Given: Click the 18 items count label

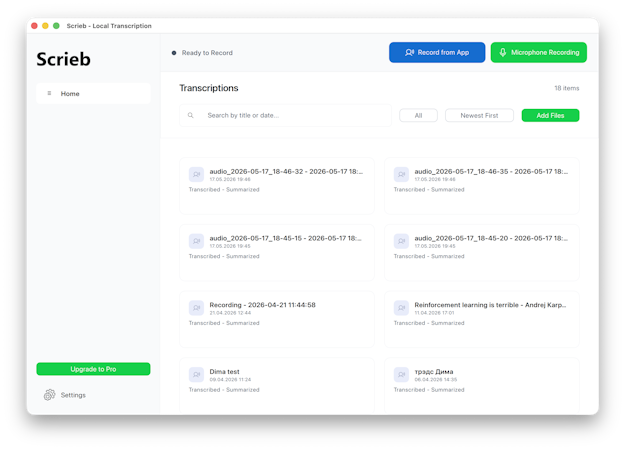Looking at the screenshot, I should (566, 88).
